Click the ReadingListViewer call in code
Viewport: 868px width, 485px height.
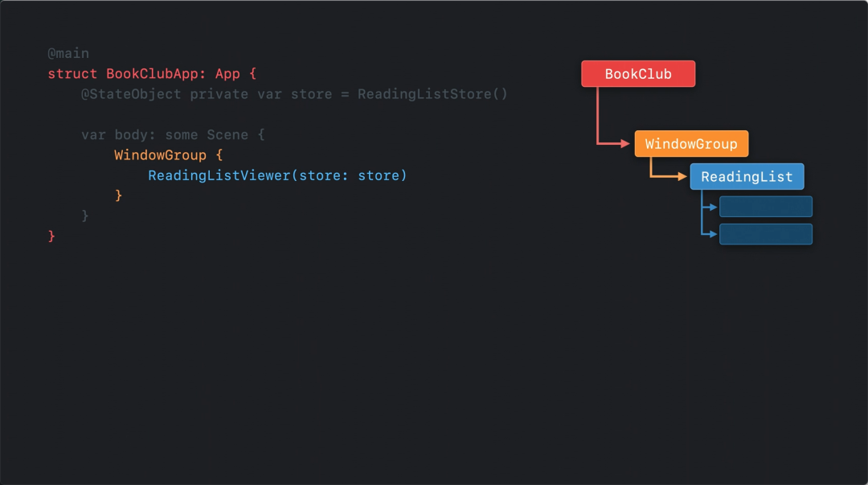pyautogui.click(x=219, y=175)
